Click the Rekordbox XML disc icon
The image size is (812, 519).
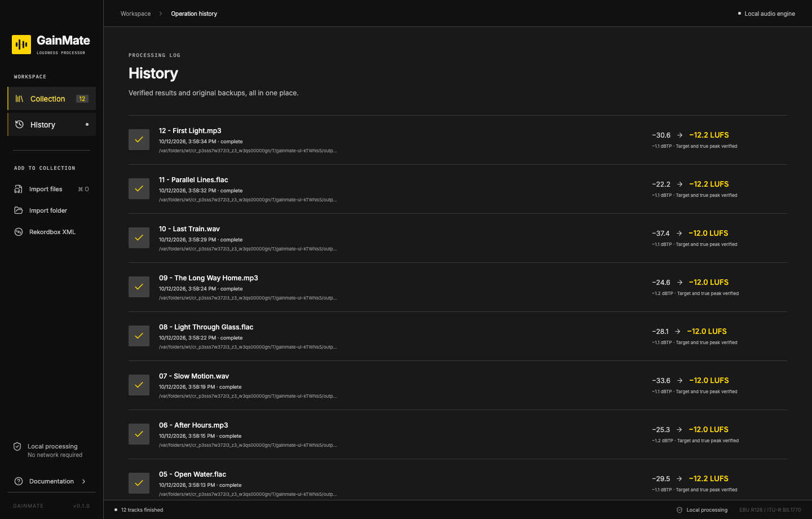(19, 232)
